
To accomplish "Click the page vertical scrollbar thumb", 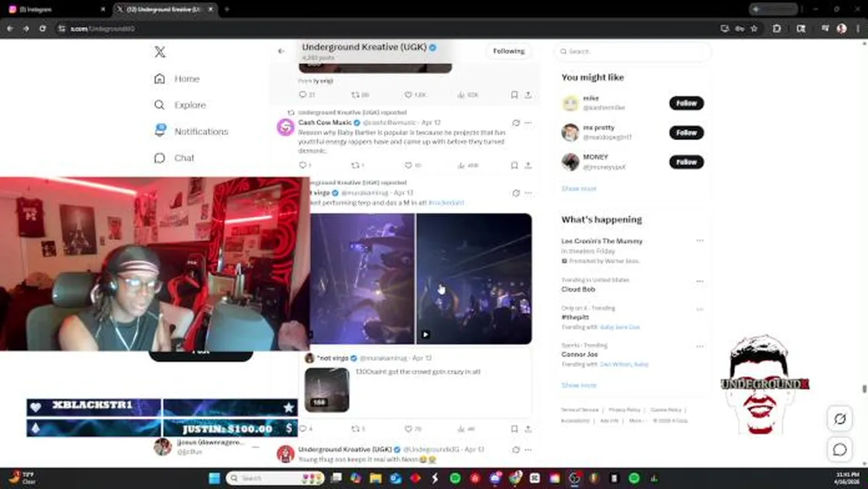I will click(x=864, y=389).
